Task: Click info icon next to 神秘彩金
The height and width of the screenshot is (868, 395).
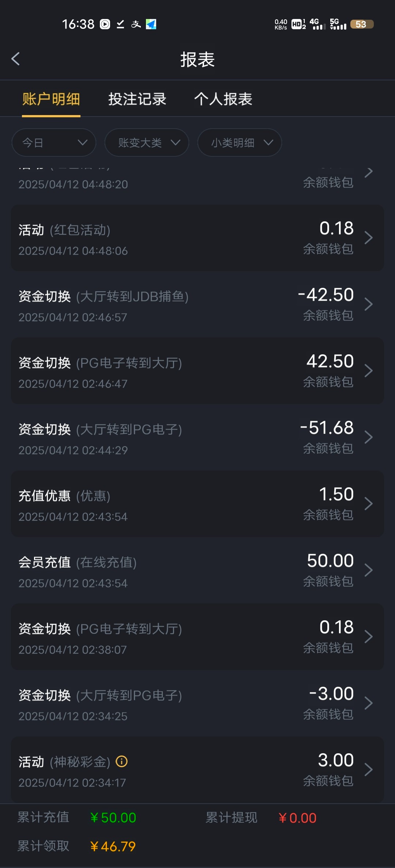Action: pos(121,762)
